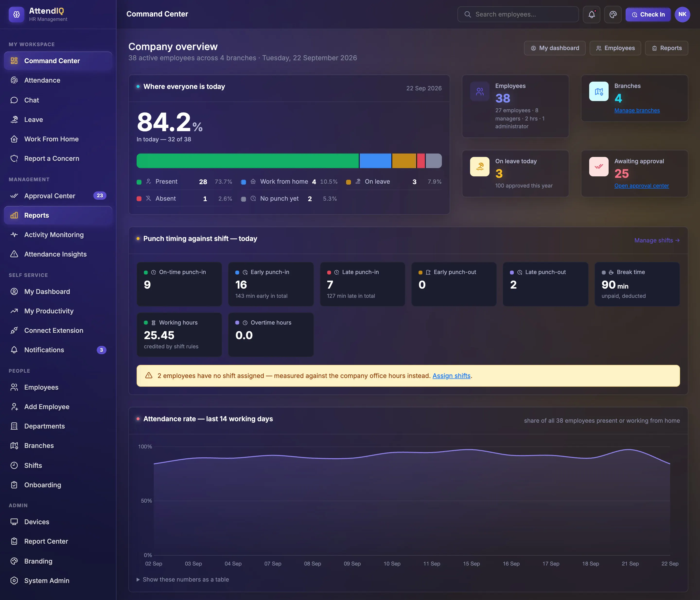Open Attendance from sidebar
Viewport: 700px width, 600px height.
58,80
